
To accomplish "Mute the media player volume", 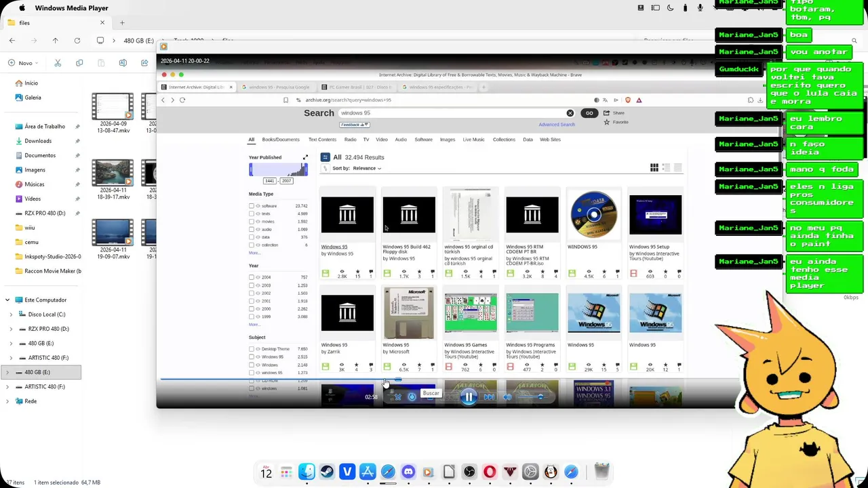I will pyautogui.click(x=507, y=397).
